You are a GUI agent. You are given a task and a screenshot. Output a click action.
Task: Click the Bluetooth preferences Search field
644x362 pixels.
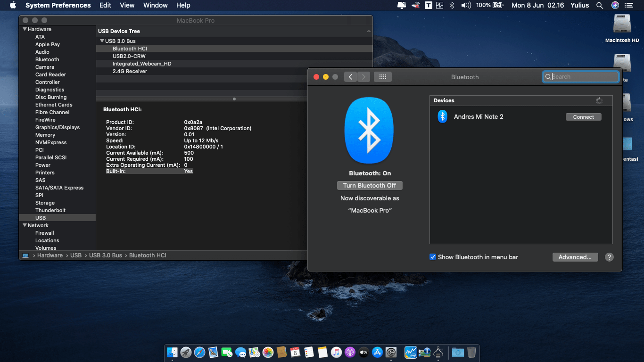[581, 77]
